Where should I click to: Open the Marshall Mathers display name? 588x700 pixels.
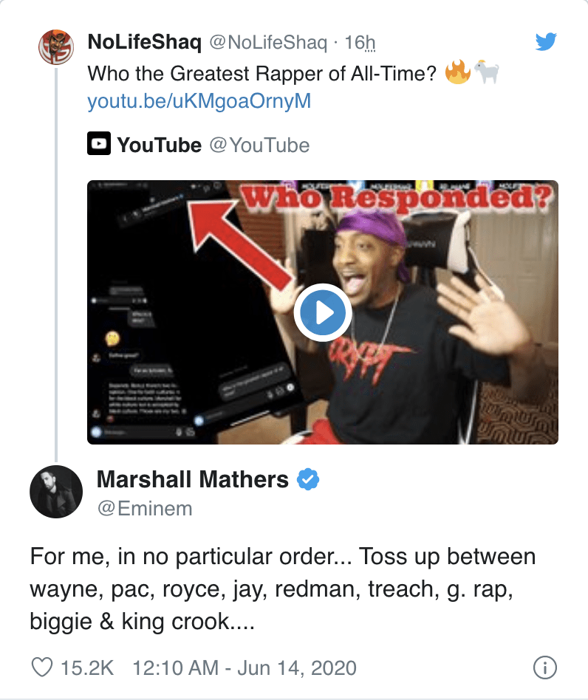click(x=192, y=480)
